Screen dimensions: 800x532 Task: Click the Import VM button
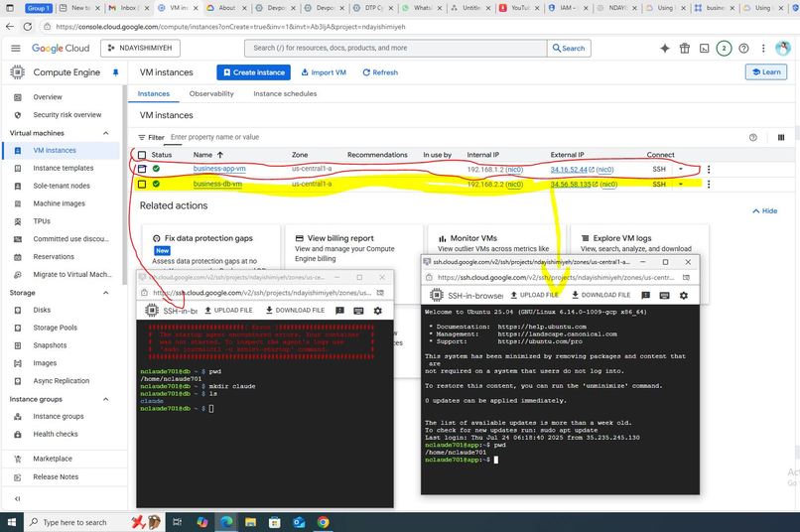[x=324, y=72]
